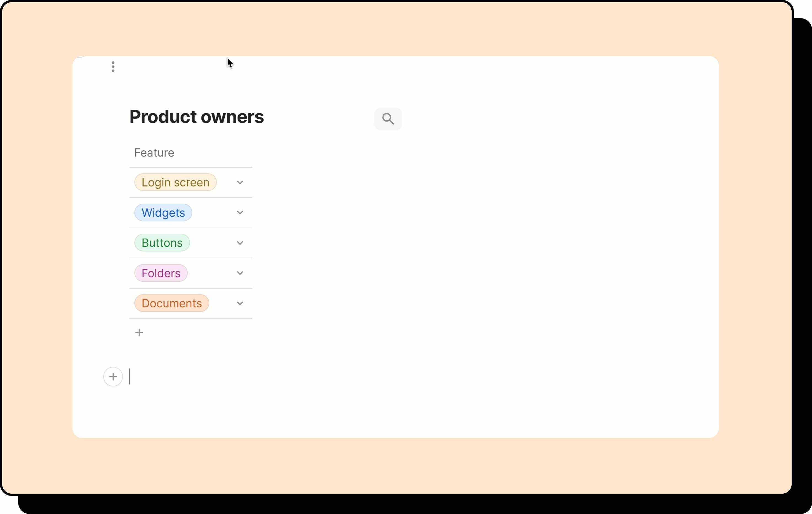Expand the Documents dropdown
Image resolution: width=812 pixels, height=514 pixels.
[240, 303]
